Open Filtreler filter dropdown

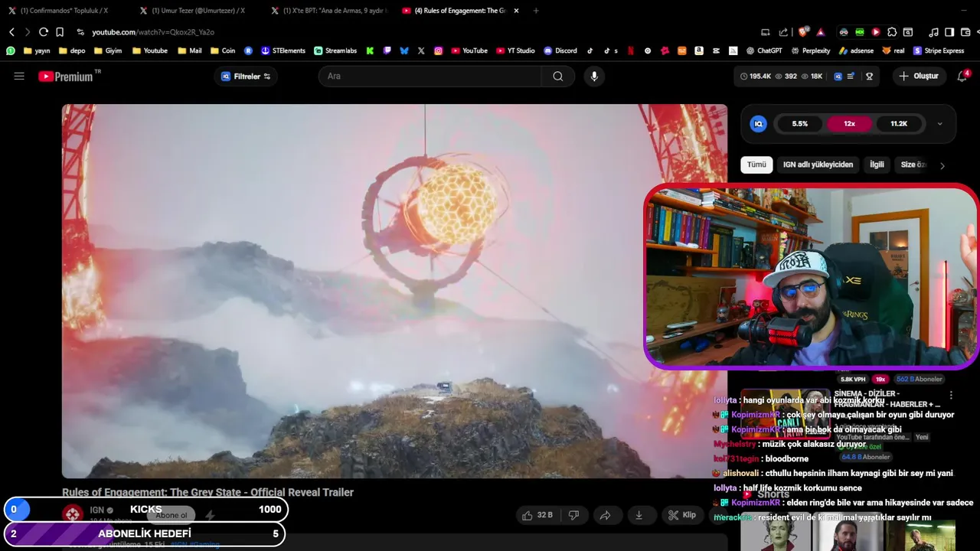tap(246, 76)
